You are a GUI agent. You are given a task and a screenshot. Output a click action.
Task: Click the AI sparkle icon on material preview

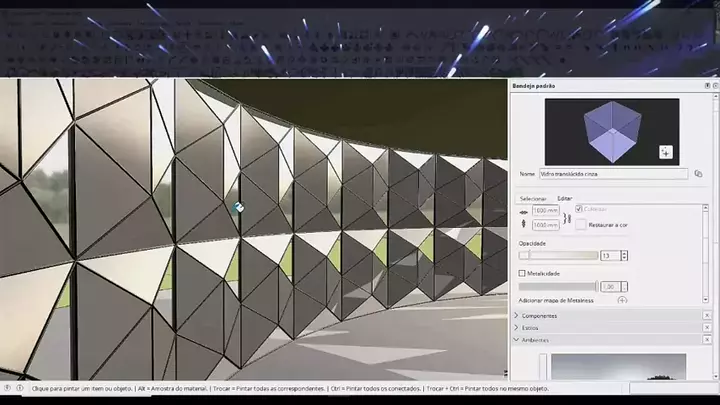(666, 152)
